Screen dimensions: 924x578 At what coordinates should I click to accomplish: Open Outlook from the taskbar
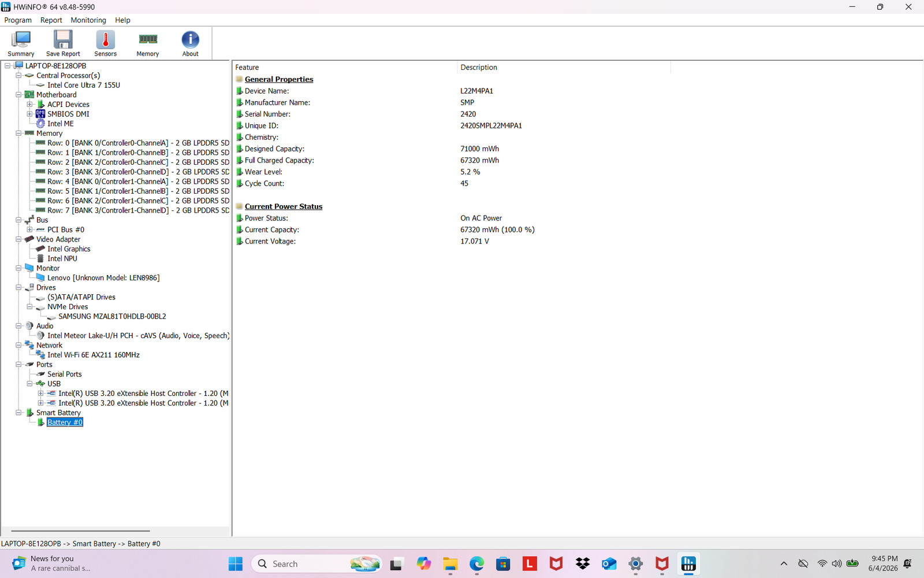click(x=609, y=564)
